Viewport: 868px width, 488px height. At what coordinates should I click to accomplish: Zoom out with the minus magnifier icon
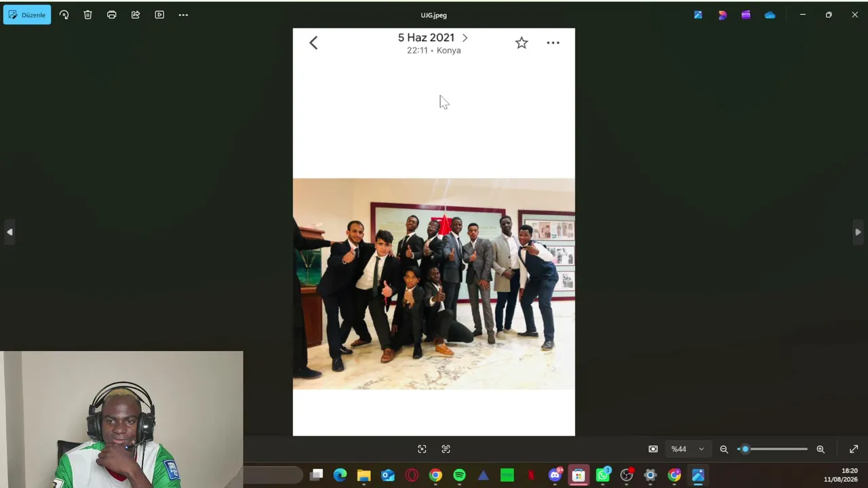tap(724, 449)
